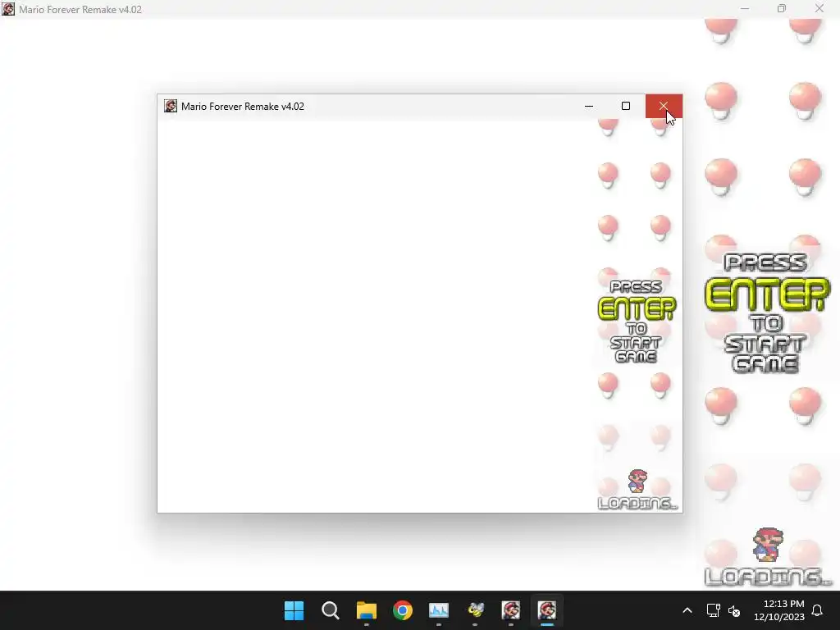Screen dimensions: 840x630
Task: Switch to the first Mario taskbar icon
Action: click(511, 610)
